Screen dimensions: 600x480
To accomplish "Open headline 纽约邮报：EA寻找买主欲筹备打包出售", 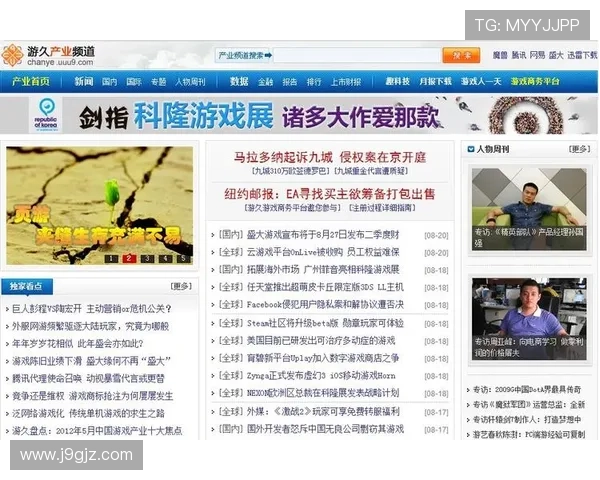I will (x=330, y=194).
